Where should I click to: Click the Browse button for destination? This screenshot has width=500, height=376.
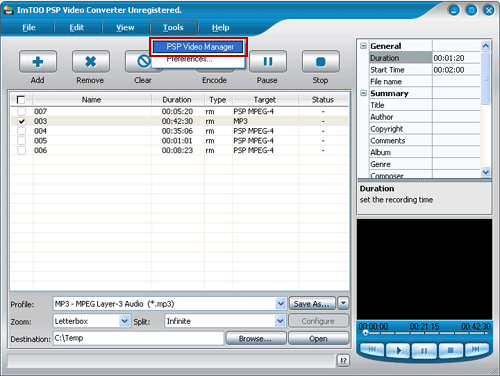point(256,339)
